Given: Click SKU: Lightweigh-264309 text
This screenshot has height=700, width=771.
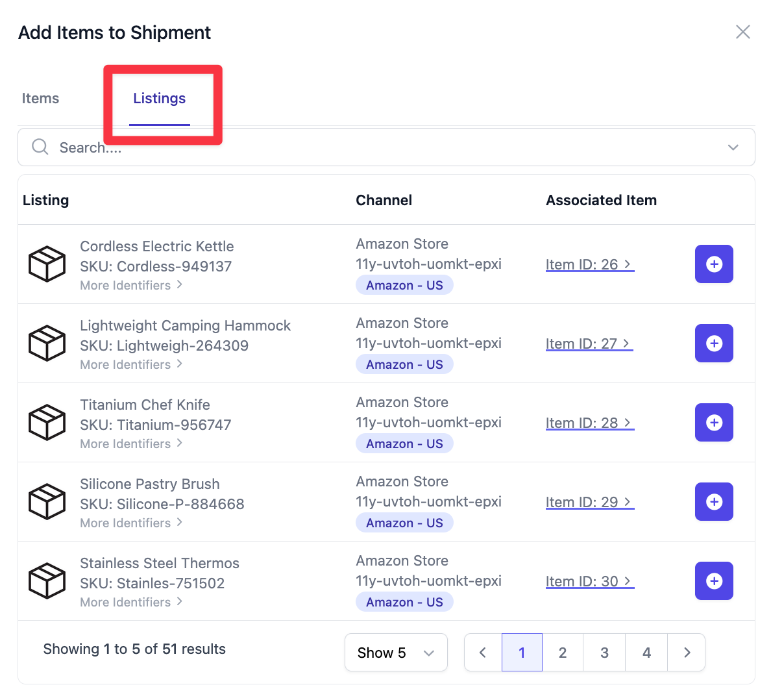Looking at the screenshot, I should 164,346.
